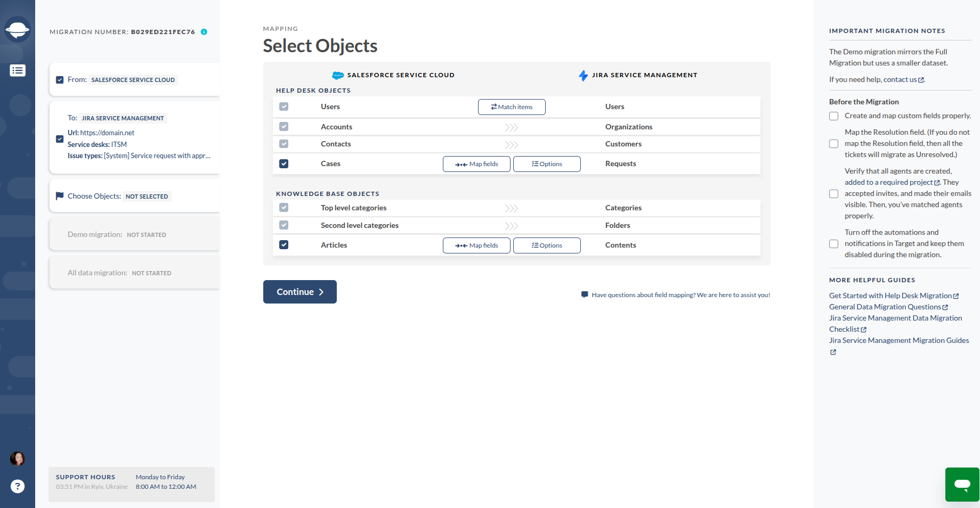
Task: Open the green chat widget
Action: pos(962,485)
